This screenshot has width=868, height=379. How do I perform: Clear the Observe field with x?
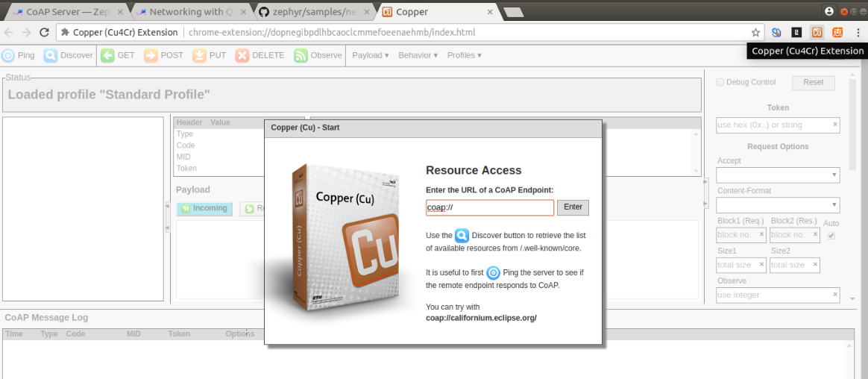tap(834, 295)
